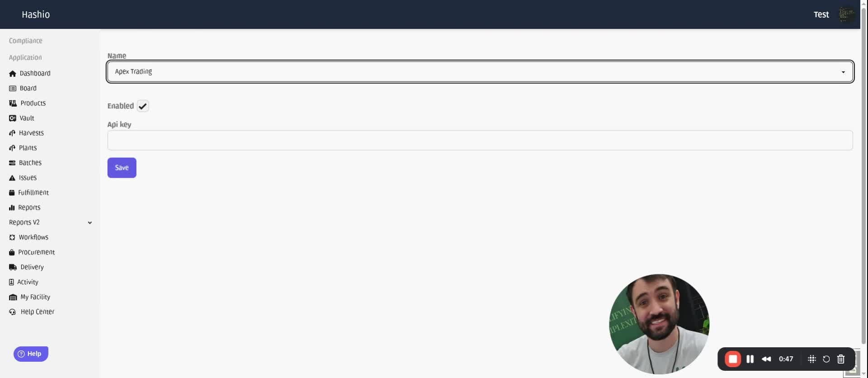The height and width of the screenshot is (378, 868).
Task: Click the user avatar next to Test
Action: click(x=846, y=14)
